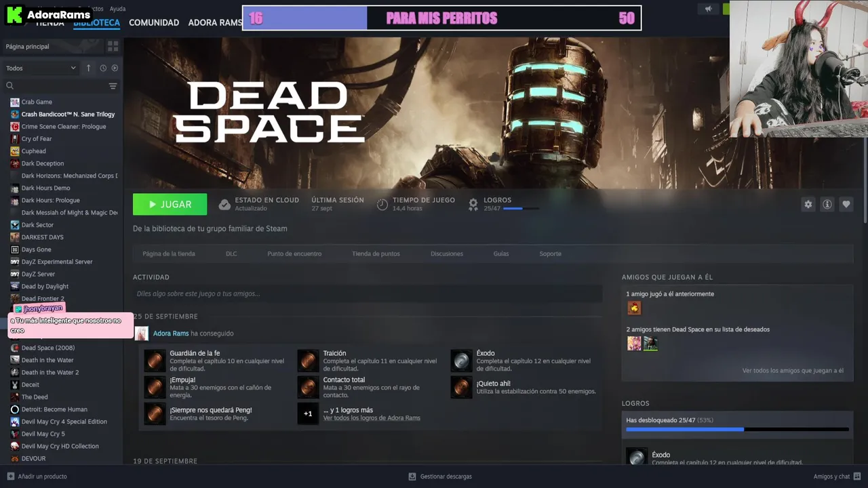Switch to the Biblioteca tab
Screen dimensions: 868x488
tap(96, 22)
